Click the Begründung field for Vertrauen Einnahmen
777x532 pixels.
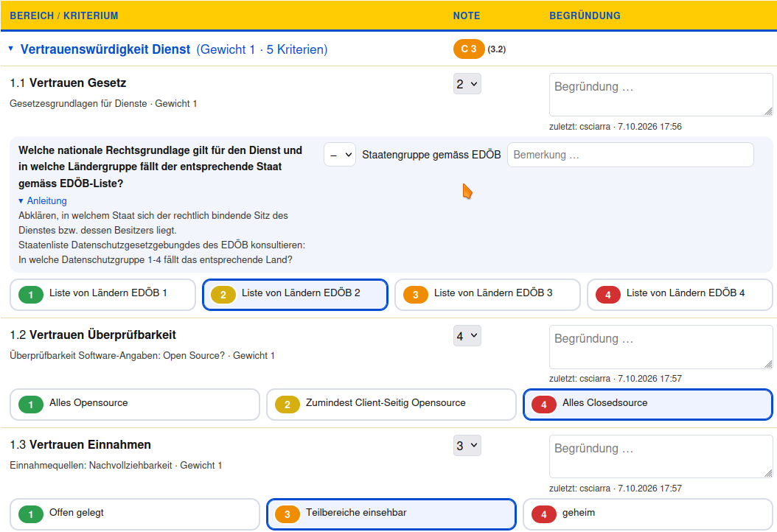(x=661, y=457)
